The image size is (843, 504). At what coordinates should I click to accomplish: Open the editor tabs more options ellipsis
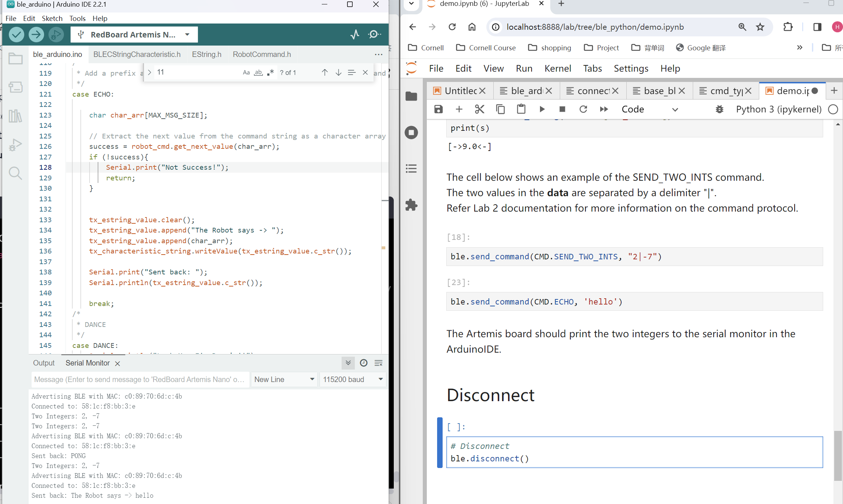(x=379, y=54)
